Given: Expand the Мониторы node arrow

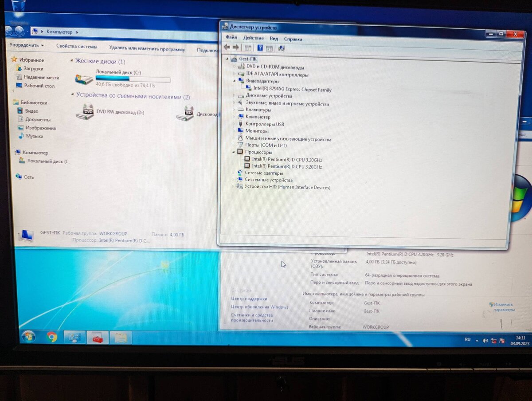Looking at the screenshot, I should tap(235, 131).
